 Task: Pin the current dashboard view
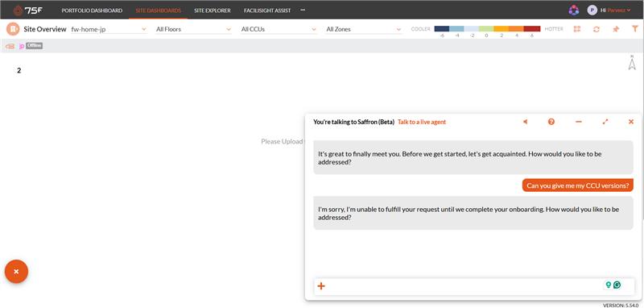(x=616, y=29)
